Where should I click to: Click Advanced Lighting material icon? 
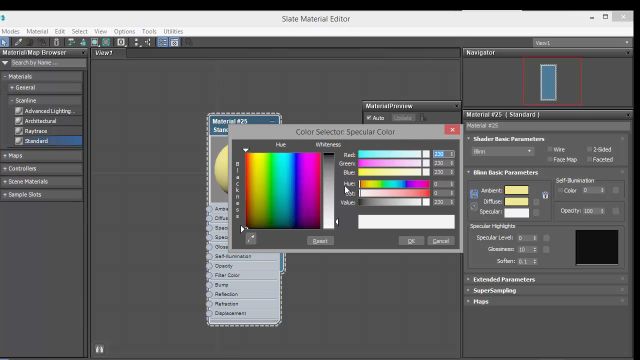click(x=19, y=111)
